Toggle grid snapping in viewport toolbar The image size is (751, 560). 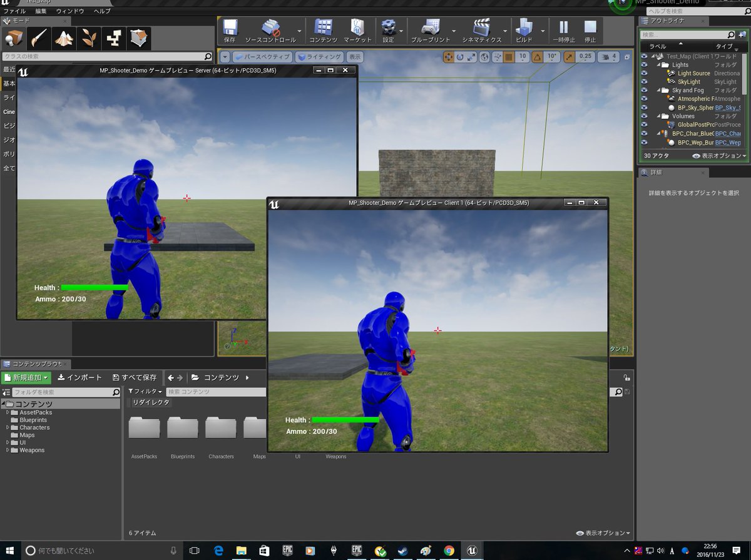tap(509, 57)
